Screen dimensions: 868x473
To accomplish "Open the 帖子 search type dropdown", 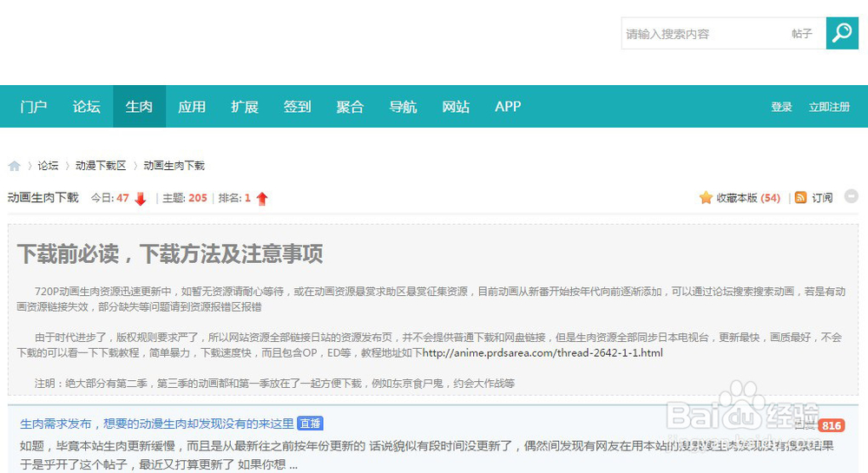I will pyautogui.click(x=801, y=34).
